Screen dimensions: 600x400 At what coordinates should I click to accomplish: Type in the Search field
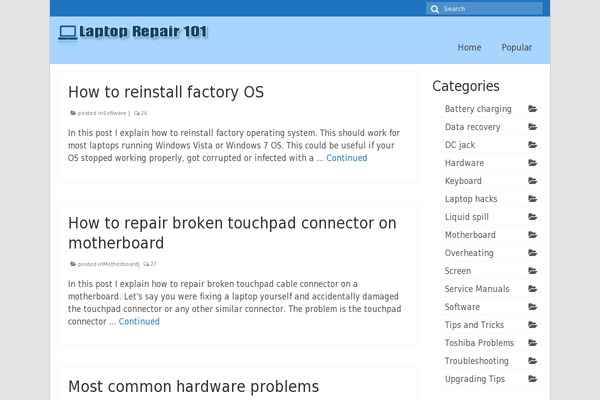[x=490, y=9]
